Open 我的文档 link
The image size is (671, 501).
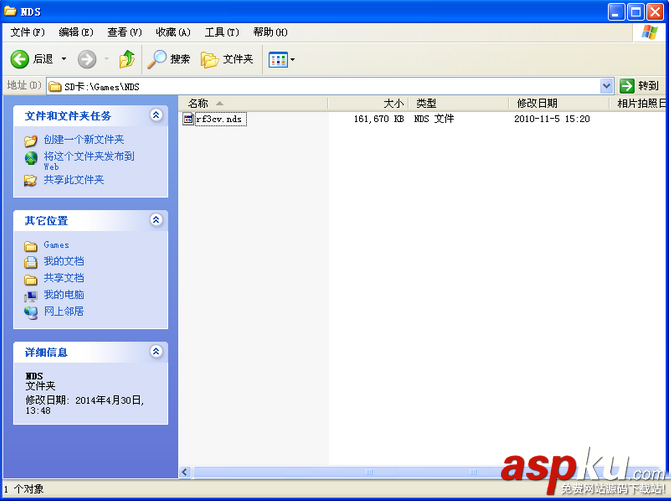64,261
